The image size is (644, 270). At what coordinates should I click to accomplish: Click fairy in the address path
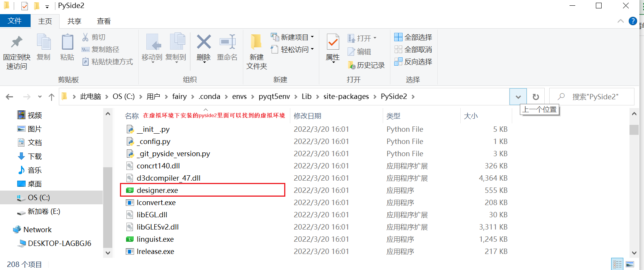coord(180,97)
